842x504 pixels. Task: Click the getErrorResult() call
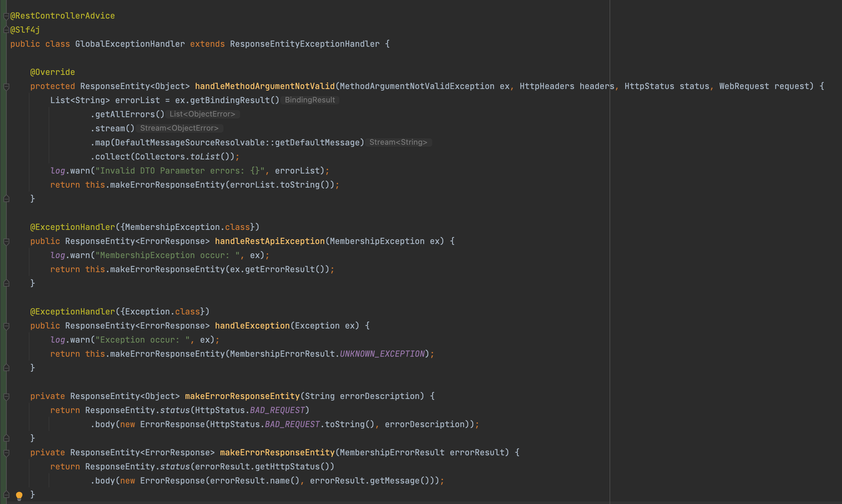pos(285,270)
